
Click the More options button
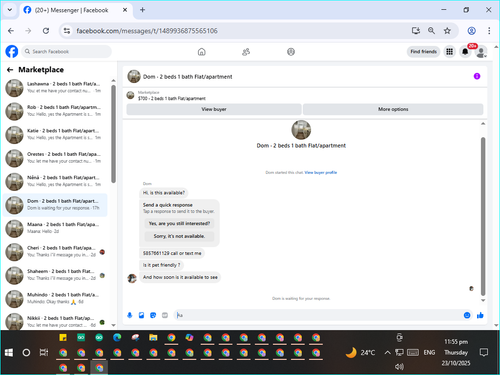pyautogui.click(x=393, y=109)
